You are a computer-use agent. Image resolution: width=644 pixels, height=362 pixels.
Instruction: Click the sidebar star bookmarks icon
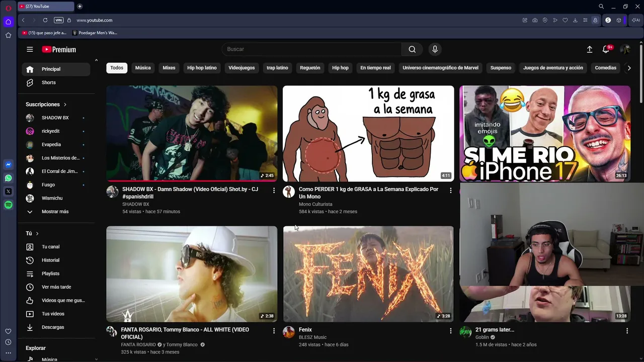(9, 35)
